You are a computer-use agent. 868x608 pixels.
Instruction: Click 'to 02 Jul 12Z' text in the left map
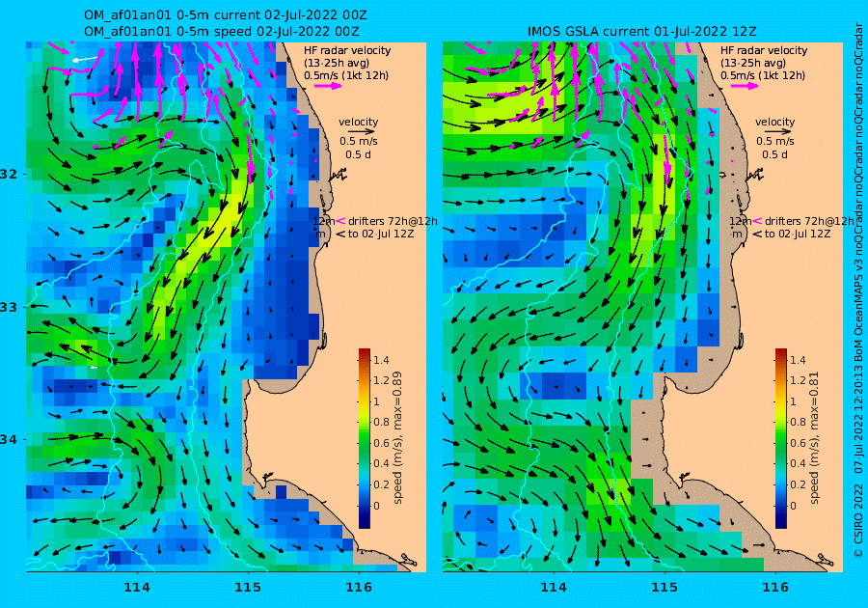point(381,234)
